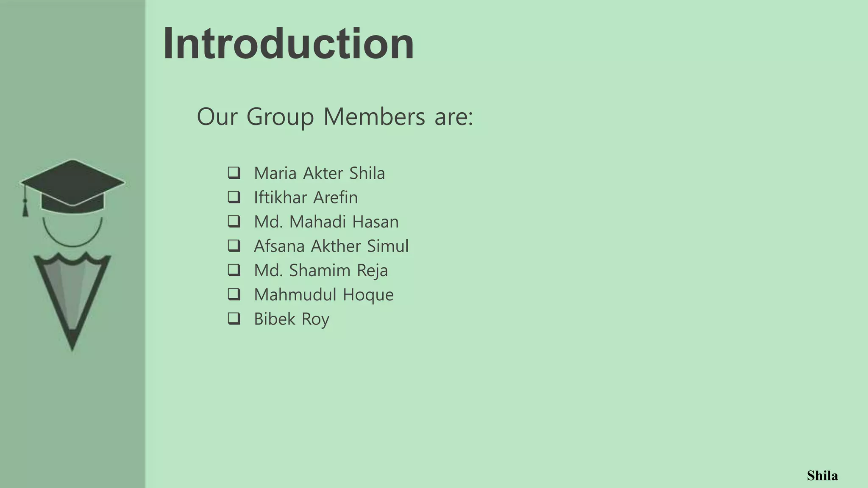
Task: Click the curved smile line graphic
Action: click(72, 233)
